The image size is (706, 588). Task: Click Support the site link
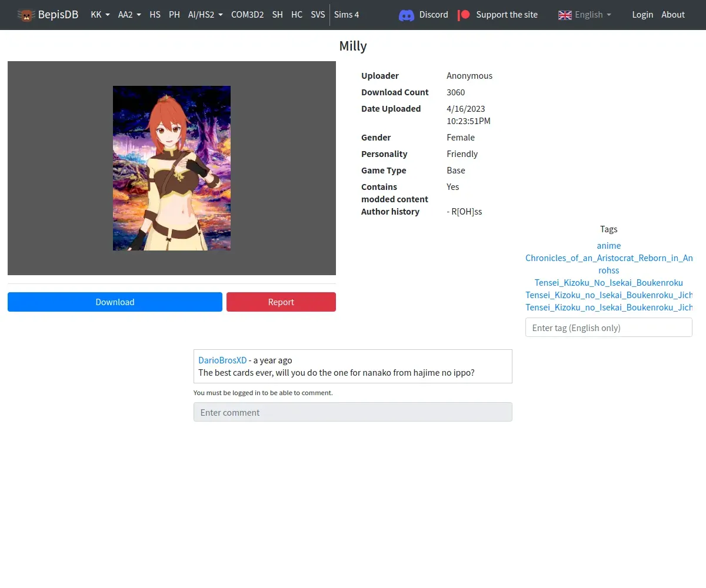click(507, 15)
